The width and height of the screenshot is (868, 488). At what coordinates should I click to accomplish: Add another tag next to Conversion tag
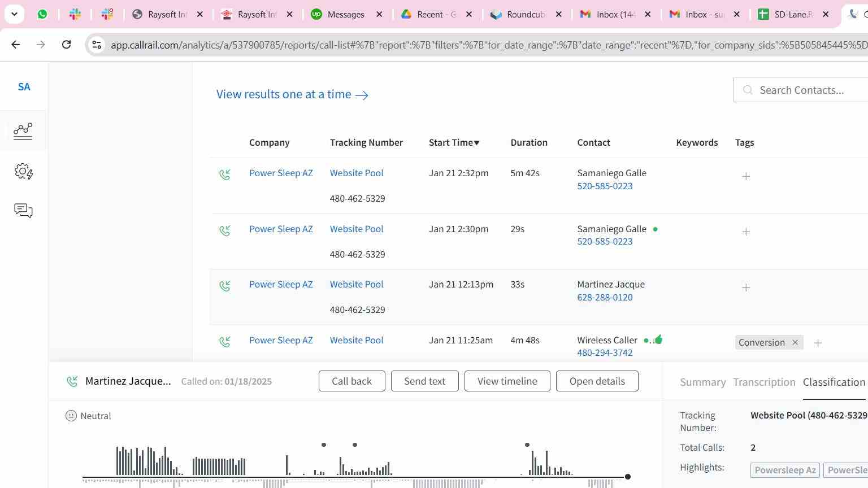tap(818, 343)
